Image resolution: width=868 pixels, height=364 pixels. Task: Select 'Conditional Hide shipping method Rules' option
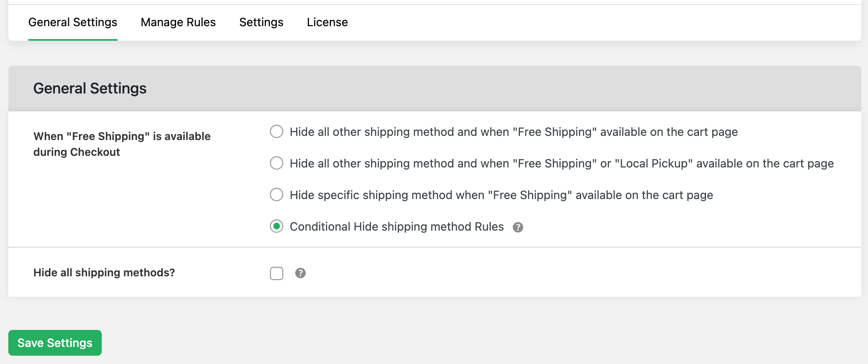pyautogui.click(x=276, y=226)
